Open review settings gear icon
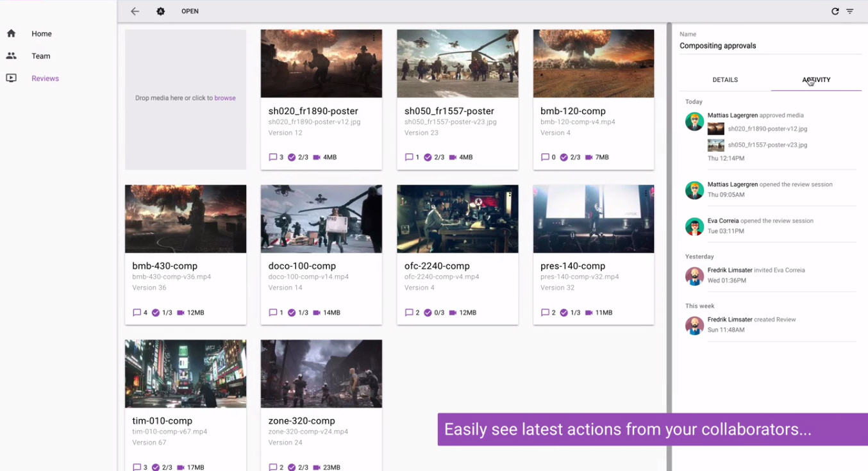Viewport: 868px width, 471px height. [161, 12]
